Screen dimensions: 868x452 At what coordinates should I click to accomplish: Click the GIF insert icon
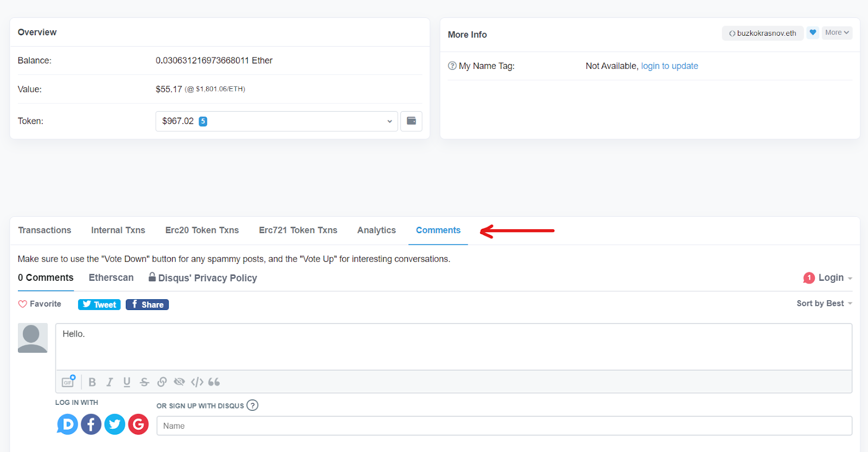coord(68,382)
